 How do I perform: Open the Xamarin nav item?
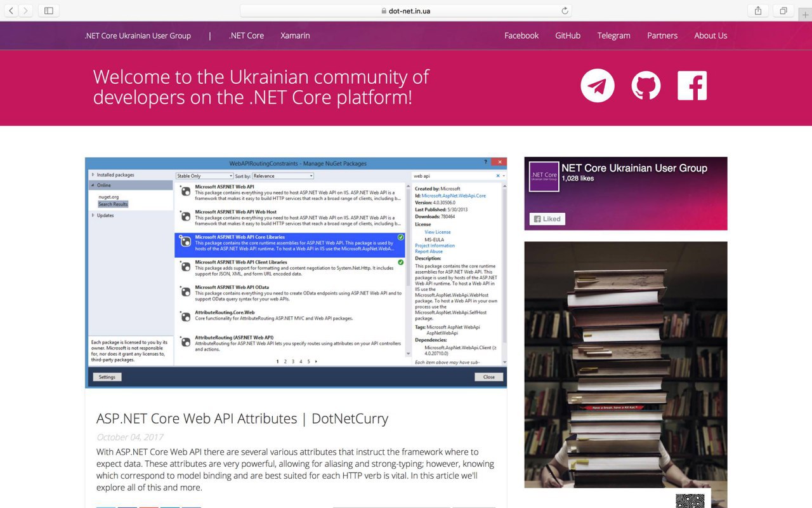(x=295, y=36)
